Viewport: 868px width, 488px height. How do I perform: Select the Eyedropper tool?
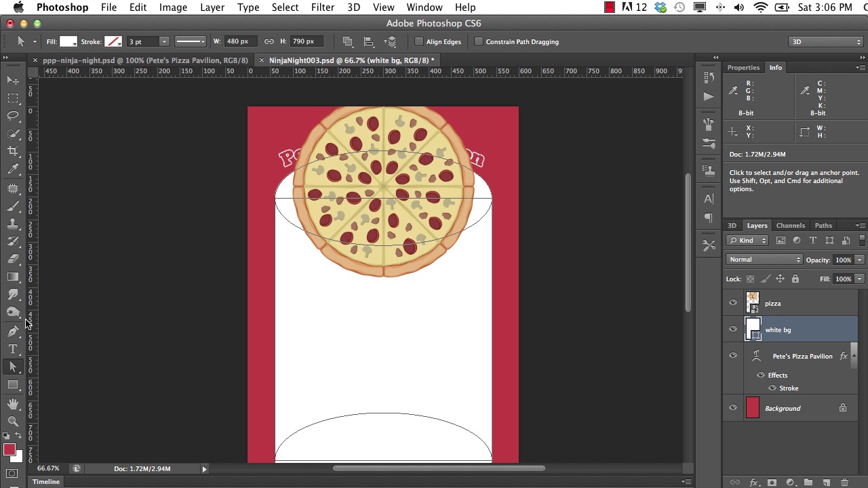click(13, 169)
